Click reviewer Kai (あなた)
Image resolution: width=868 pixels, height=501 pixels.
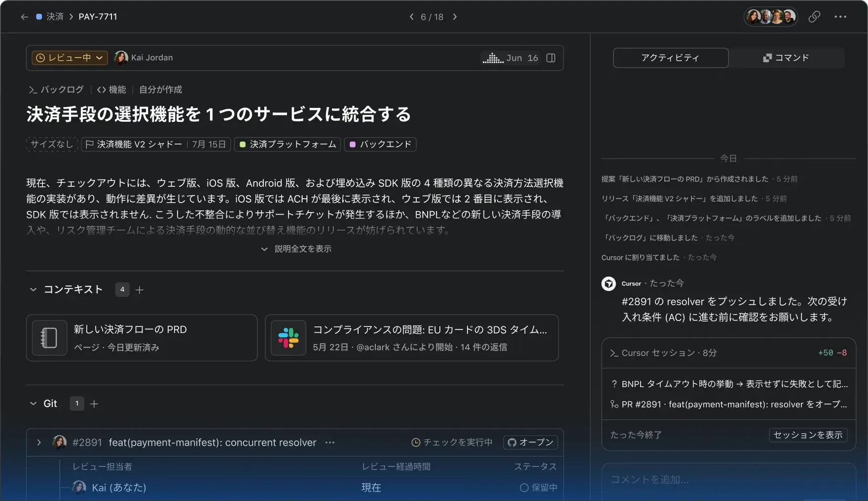[109, 488]
